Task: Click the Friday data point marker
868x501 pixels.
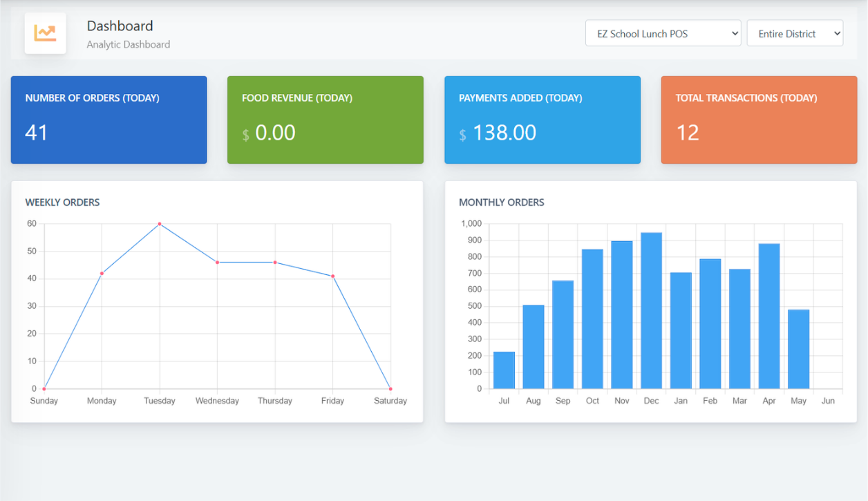Action: click(x=332, y=276)
